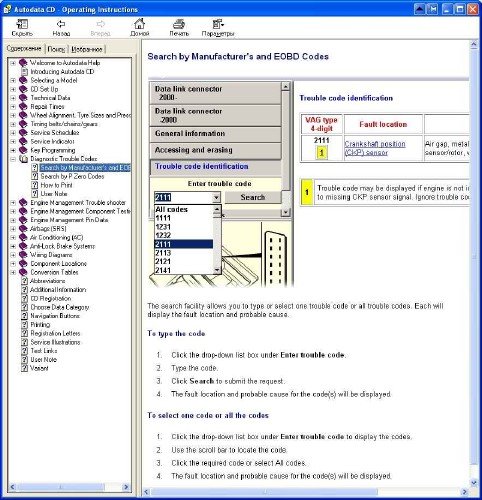Switch to the Избранное tab

pos(87,49)
